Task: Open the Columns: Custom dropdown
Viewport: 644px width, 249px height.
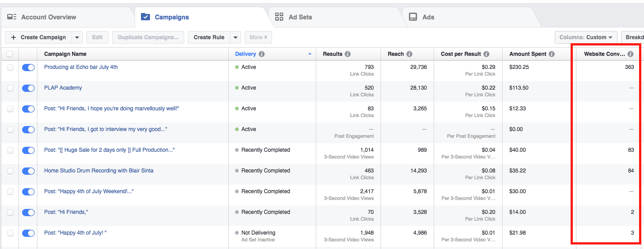Action: [586, 37]
